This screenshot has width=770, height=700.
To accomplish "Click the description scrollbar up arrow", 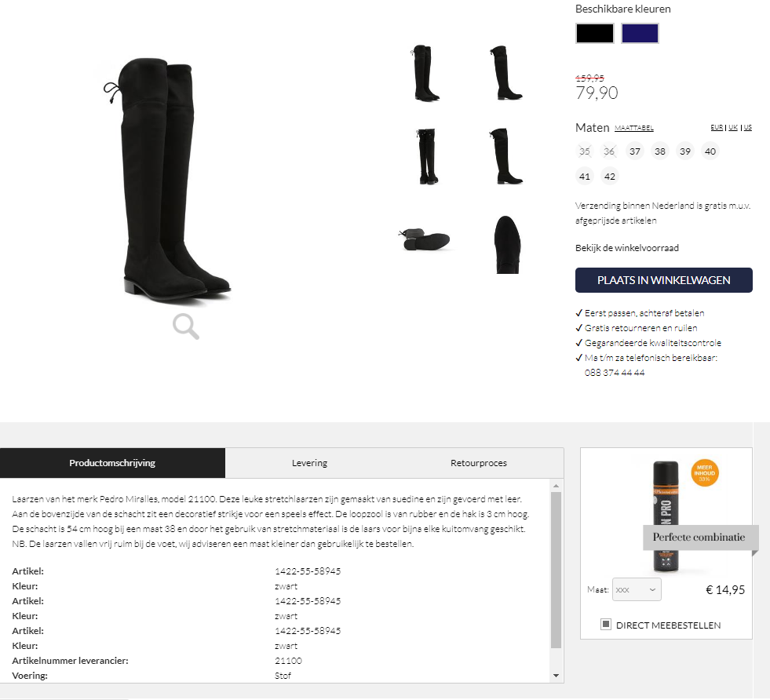I will coord(556,486).
